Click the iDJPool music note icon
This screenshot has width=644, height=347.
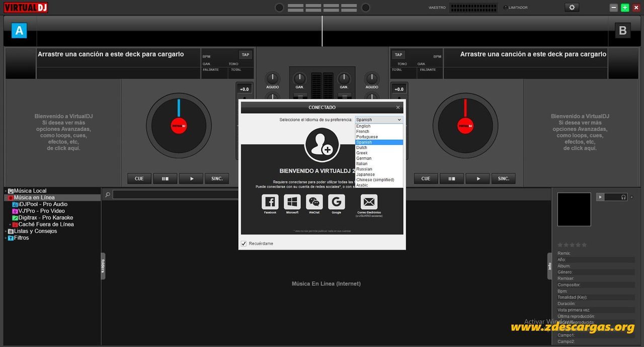pyautogui.click(x=15, y=205)
